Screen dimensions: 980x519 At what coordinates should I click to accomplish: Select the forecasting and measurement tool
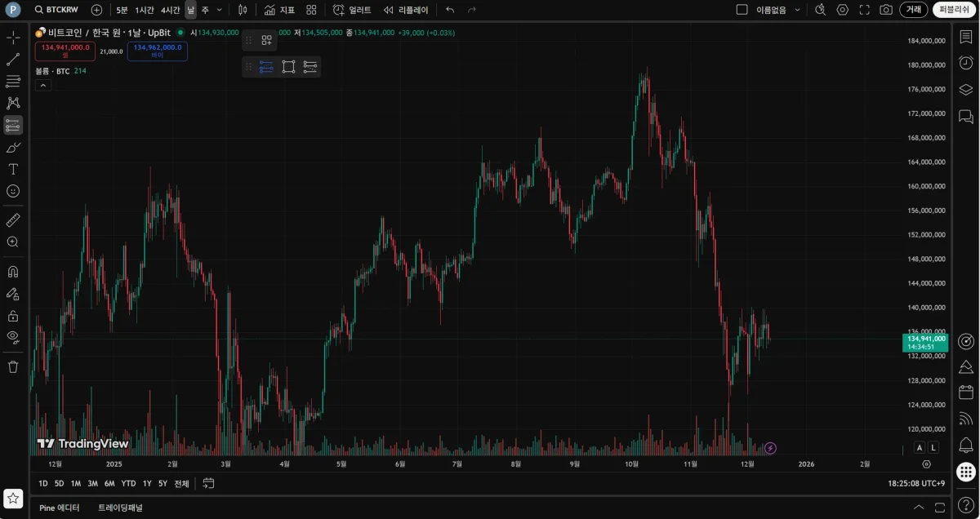13,125
